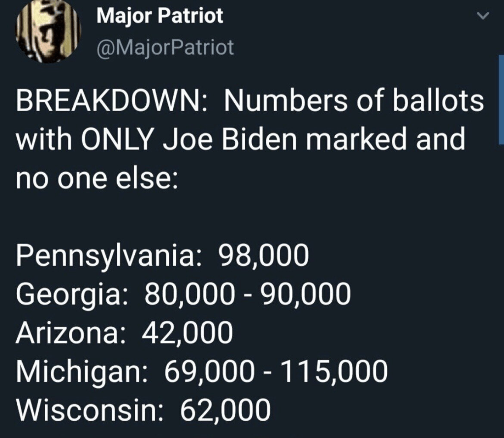
Task: Click the 80,000 - 90,000 range
Action: pos(248,295)
